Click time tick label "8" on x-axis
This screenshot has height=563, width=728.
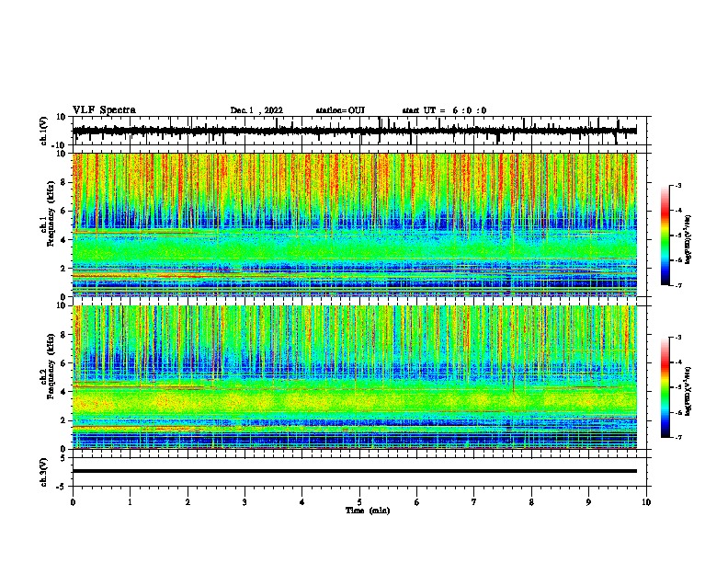(531, 502)
